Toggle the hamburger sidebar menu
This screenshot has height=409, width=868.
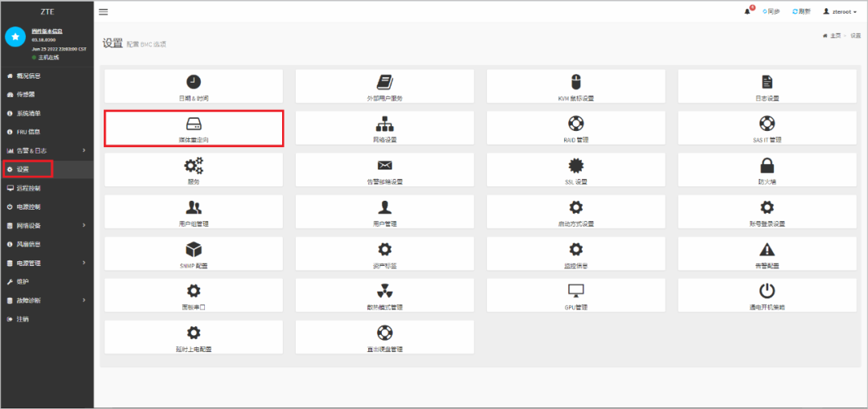coord(104,12)
